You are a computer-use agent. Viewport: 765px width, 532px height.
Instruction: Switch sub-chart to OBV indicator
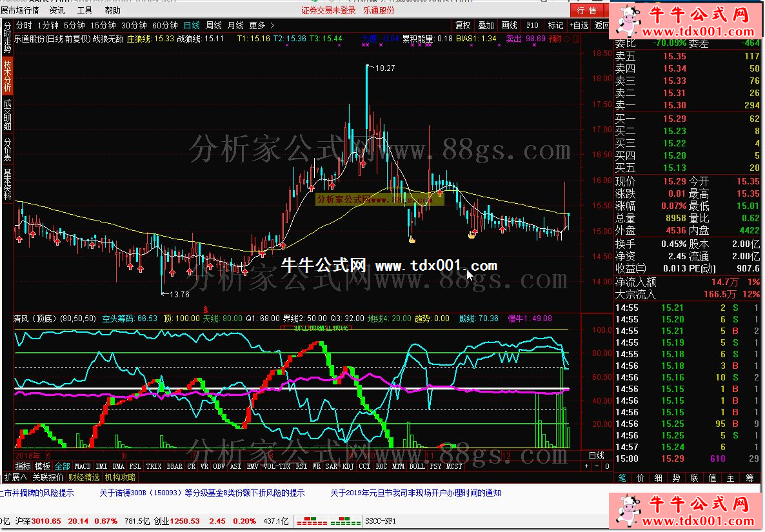coord(219,466)
